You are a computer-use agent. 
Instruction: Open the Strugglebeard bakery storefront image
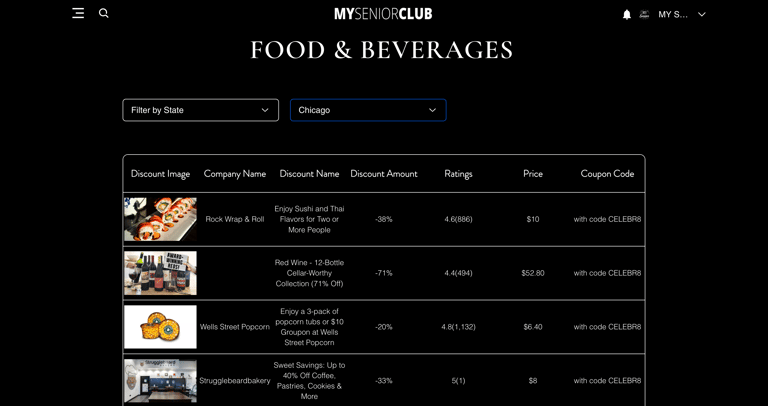pyautogui.click(x=160, y=381)
